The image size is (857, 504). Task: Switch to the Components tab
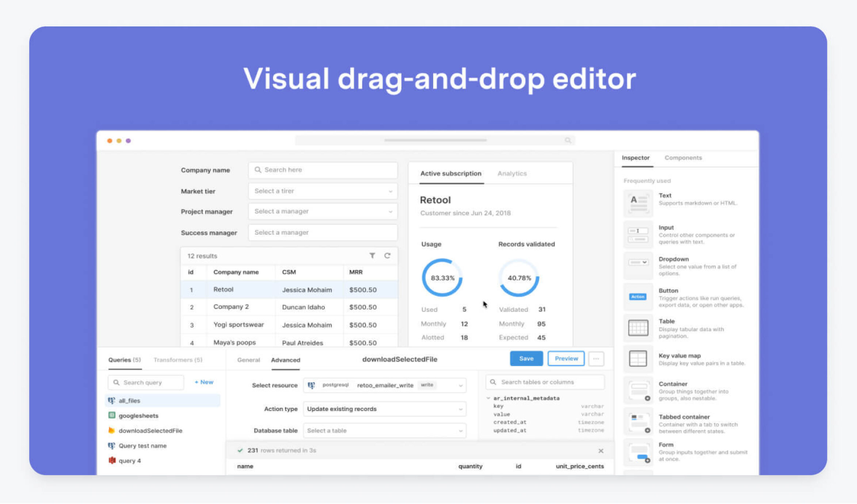click(x=683, y=158)
